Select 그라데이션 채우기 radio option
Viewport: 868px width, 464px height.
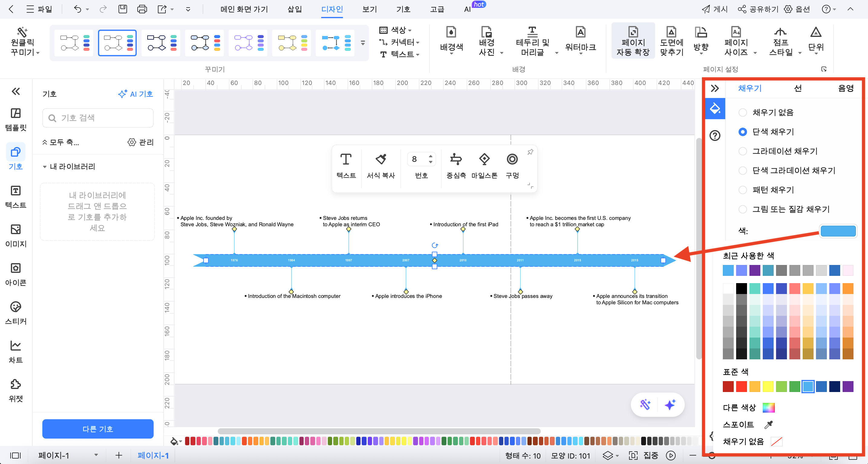[x=743, y=151]
